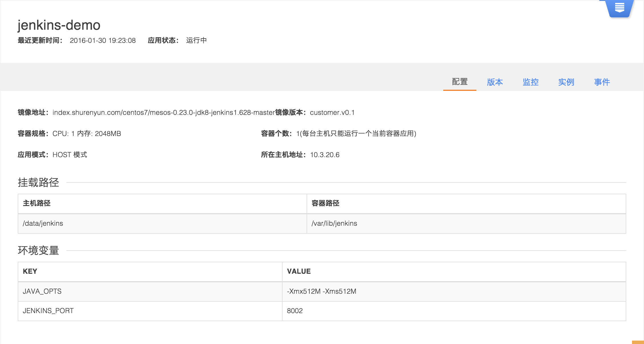Image resolution: width=644 pixels, height=344 pixels.
Task: Click the 容器规格 label
Action: tap(33, 134)
